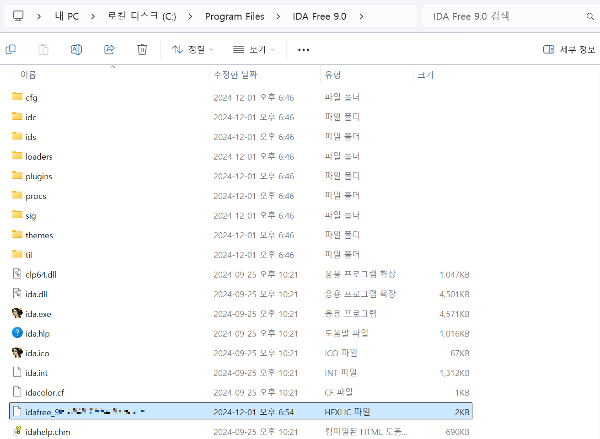
Task: Click the This PC monitor icon in breadcrumb
Action: [18, 16]
